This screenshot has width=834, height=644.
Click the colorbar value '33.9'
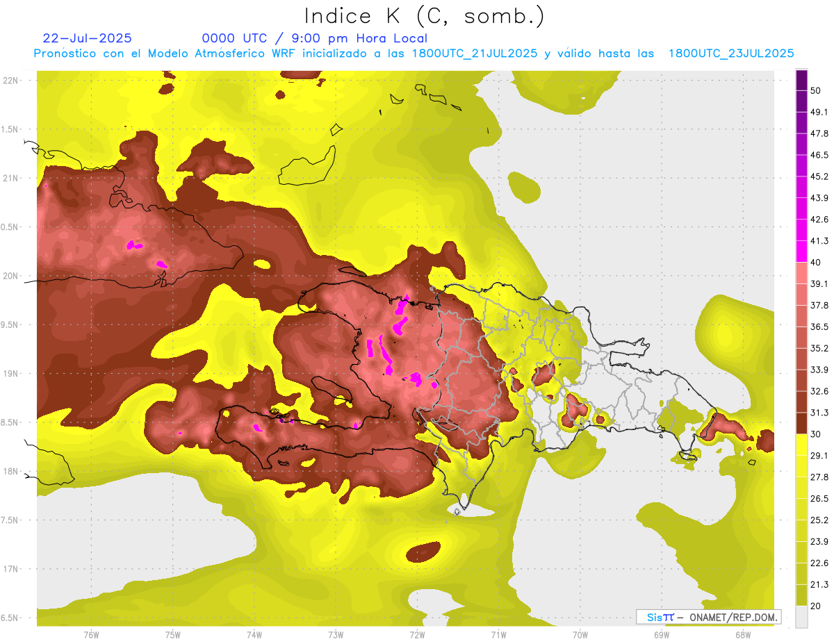click(x=819, y=370)
